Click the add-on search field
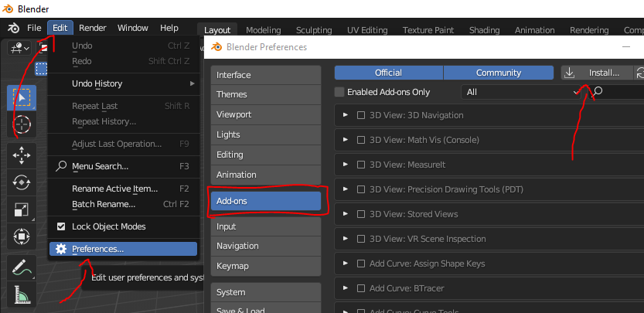Image resolution: width=644 pixels, height=313 pixels. tap(618, 92)
